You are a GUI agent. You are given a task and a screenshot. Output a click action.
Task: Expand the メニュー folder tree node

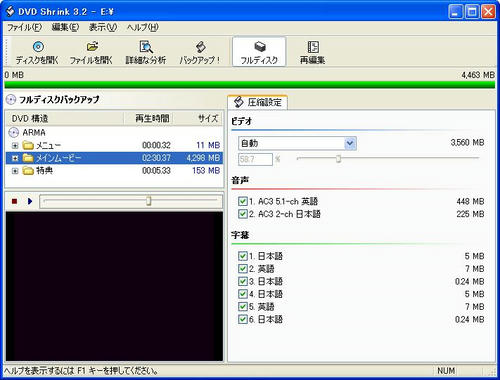pos(15,146)
